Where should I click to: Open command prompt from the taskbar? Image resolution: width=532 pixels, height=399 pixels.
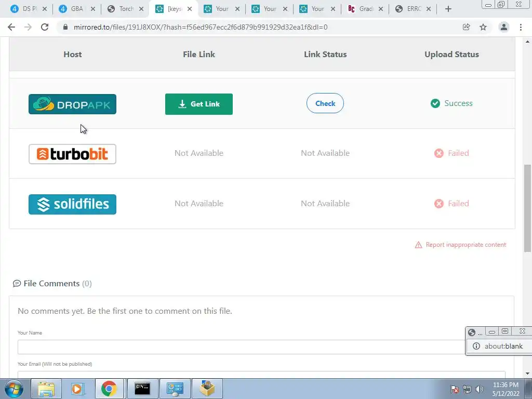point(142,389)
